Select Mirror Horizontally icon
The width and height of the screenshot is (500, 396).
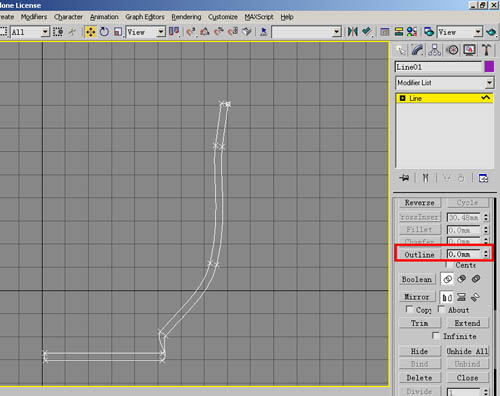(x=447, y=297)
